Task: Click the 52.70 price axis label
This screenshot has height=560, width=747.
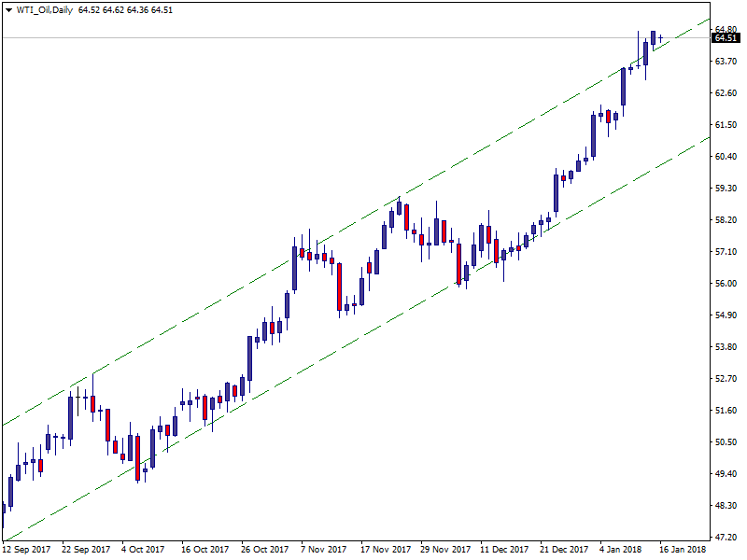Action: (x=727, y=379)
